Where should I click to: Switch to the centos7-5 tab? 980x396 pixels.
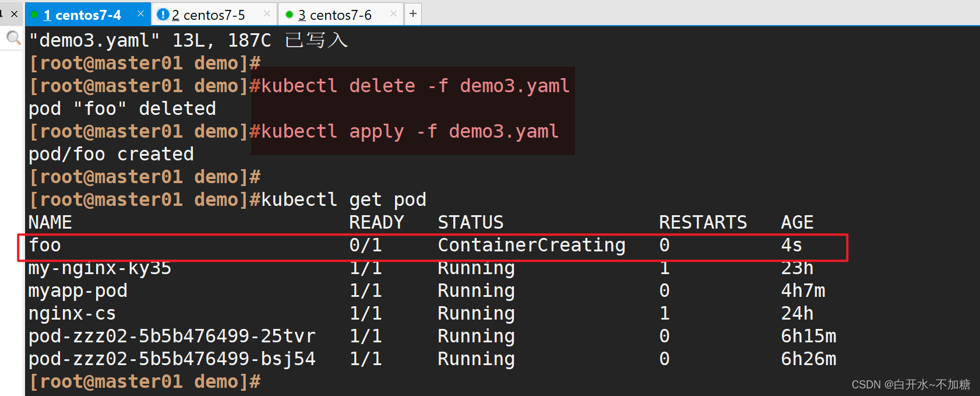point(209,15)
